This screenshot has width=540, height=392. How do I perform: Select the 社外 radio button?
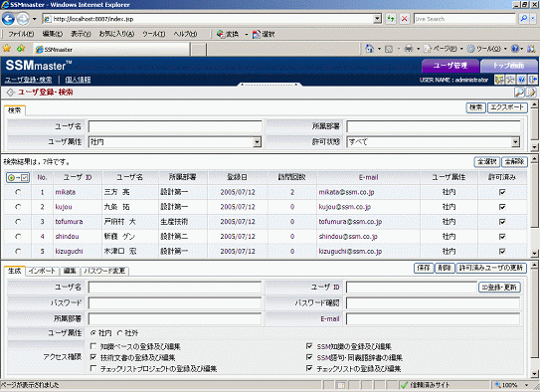(x=120, y=333)
